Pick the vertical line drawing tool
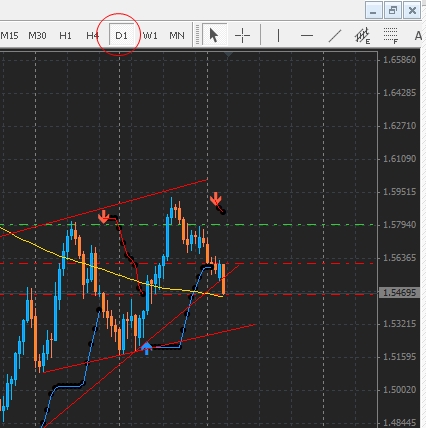 pyautogui.click(x=278, y=35)
